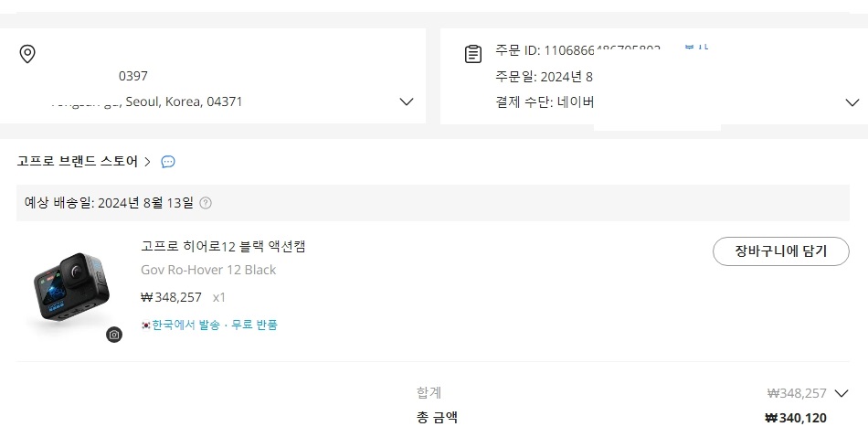Click the 총 금액 ₩340,120 total
Screen dimensions: 868x448
pos(795,418)
